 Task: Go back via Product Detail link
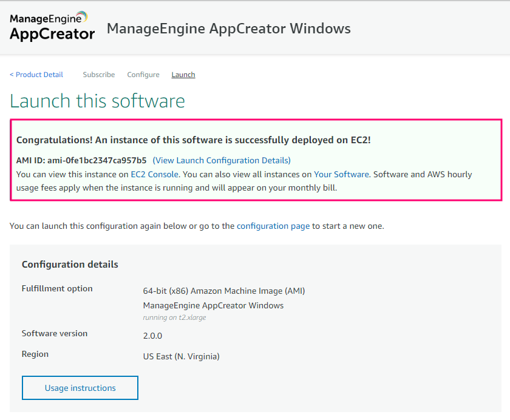(36, 75)
